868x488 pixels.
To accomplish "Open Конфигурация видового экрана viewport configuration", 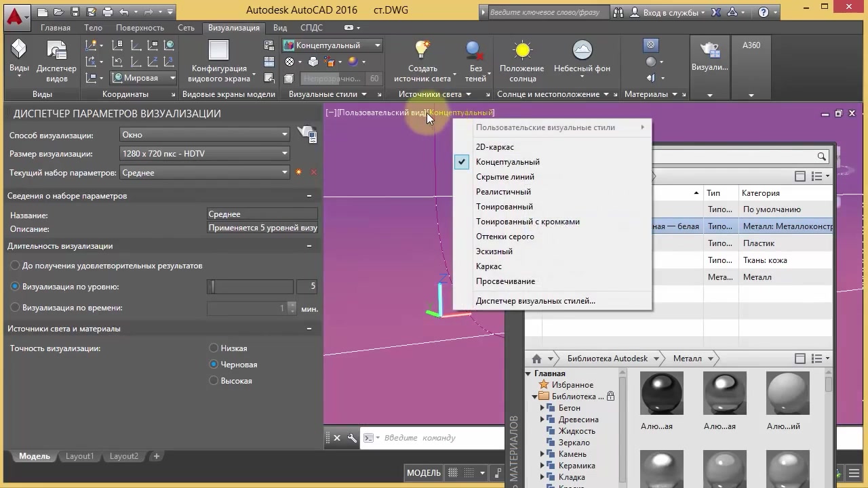I will click(219, 60).
